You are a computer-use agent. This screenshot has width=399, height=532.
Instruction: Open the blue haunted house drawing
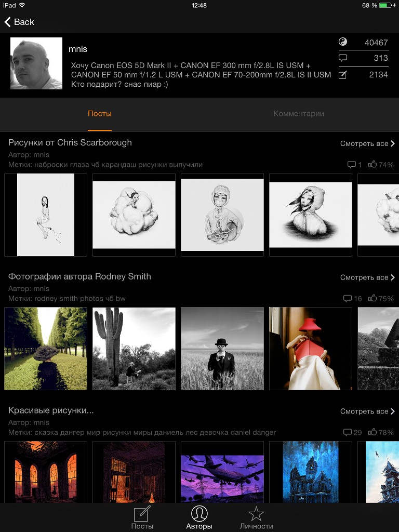tap(311, 472)
